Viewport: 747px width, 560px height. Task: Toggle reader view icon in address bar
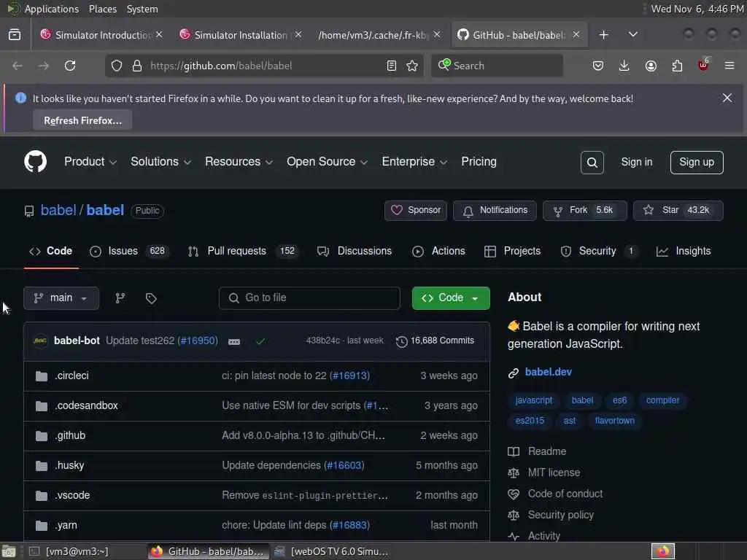pyautogui.click(x=392, y=66)
